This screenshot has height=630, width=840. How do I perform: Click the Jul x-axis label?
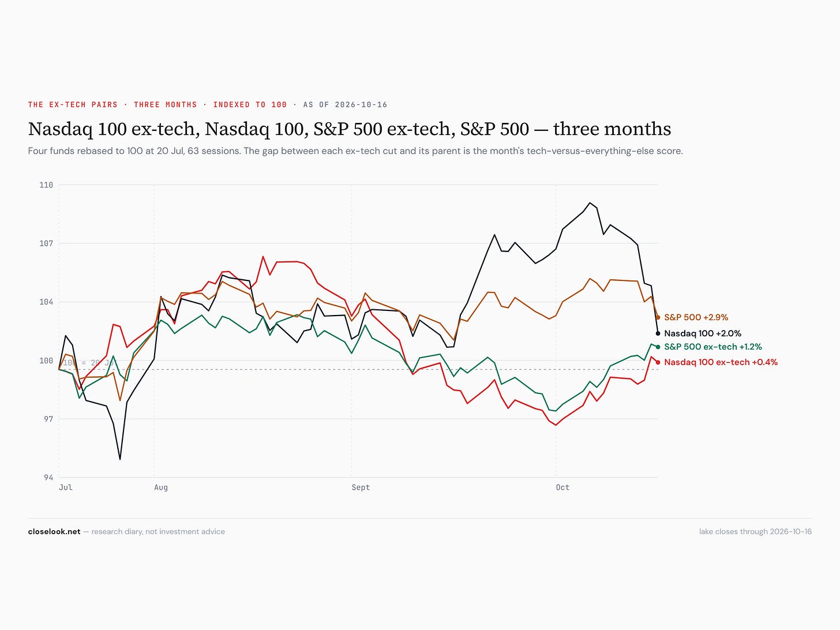pyautogui.click(x=66, y=487)
